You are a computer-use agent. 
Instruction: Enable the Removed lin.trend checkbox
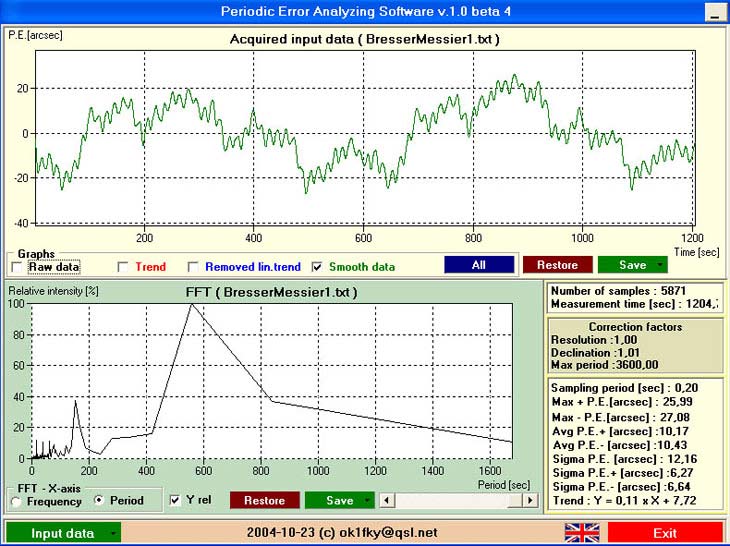tap(193, 267)
